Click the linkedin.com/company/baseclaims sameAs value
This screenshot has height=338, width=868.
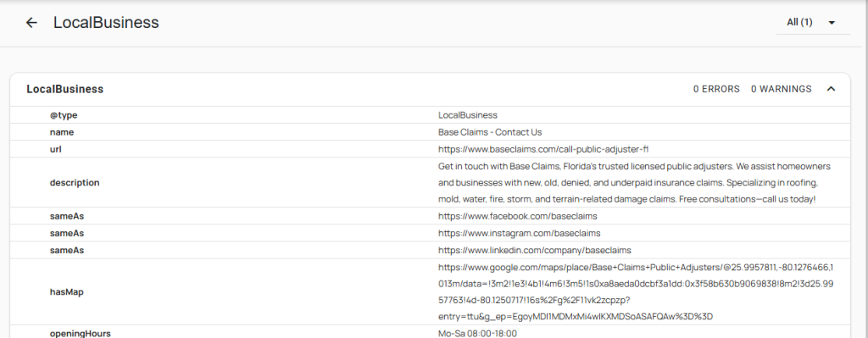click(x=535, y=250)
